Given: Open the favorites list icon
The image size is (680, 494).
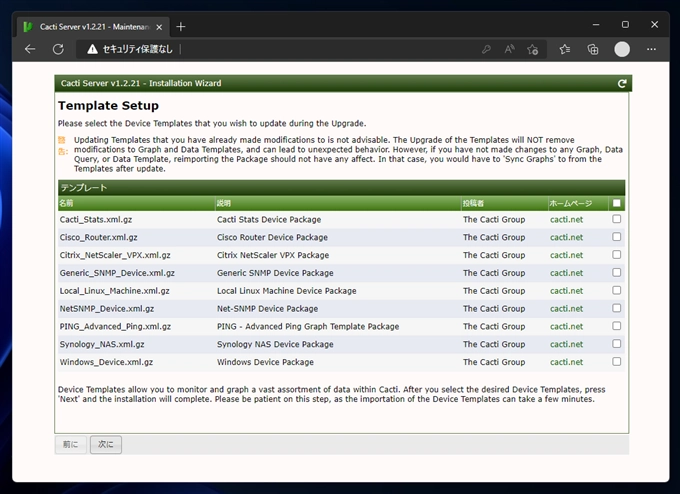Looking at the screenshot, I should [x=564, y=49].
